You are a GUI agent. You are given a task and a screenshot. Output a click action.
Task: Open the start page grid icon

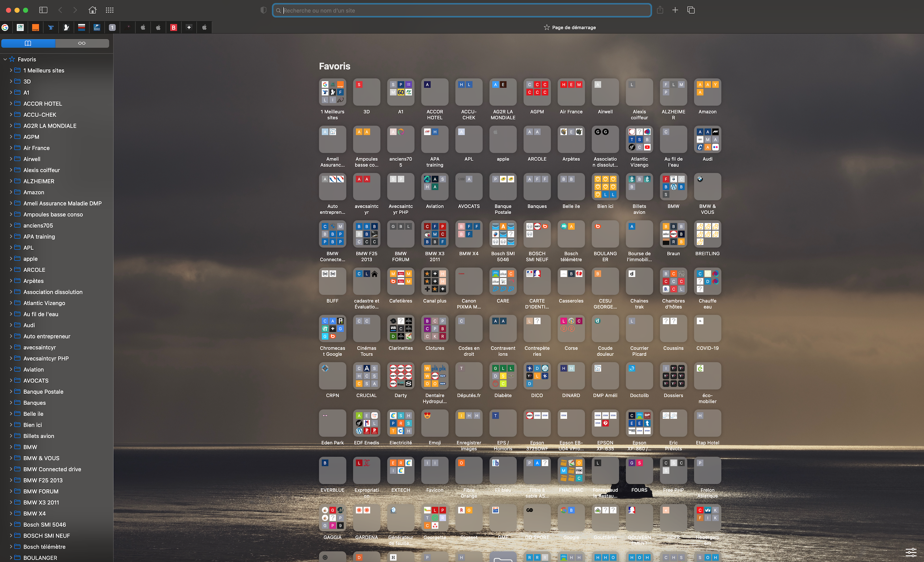click(x=109, y=10)
